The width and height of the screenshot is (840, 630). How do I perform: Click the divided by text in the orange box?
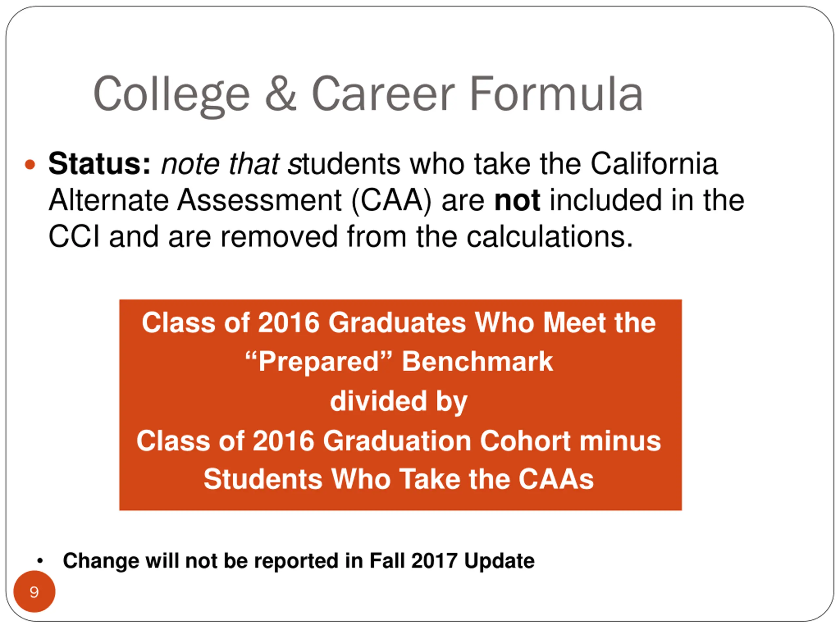(399, 401)
